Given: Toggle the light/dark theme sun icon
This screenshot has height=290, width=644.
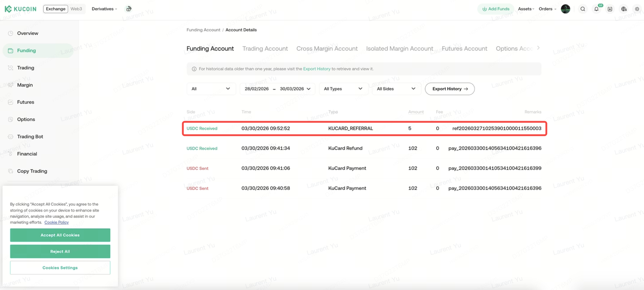Looking at the screenshot, I should tap(637, 9).
